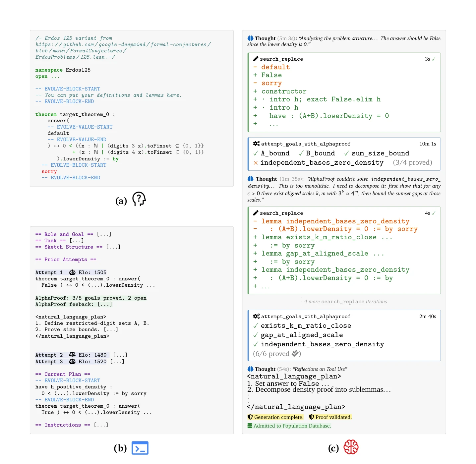Click the checkmark before exists_k_m_ratio_close
Viewport: 476px width, 464px height.
[256, 325]
